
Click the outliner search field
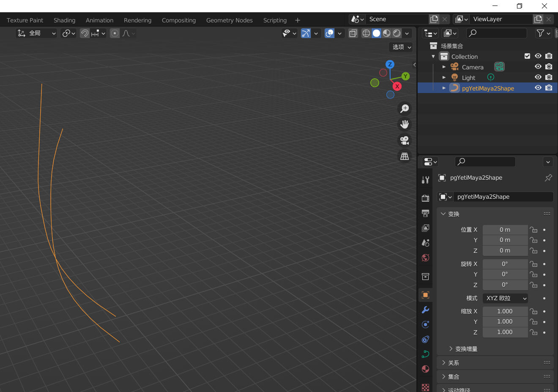tap(496, 33)
